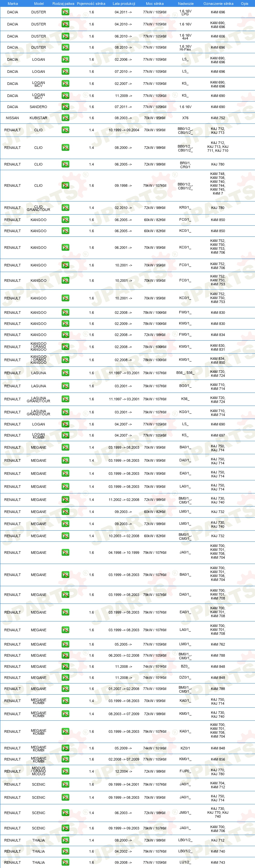Select the 01.2007 -> 02.2008 date cell
Image resolution: width=255 pixels, height=868 pixels.
pyautogui.click(x=124, y=689)
